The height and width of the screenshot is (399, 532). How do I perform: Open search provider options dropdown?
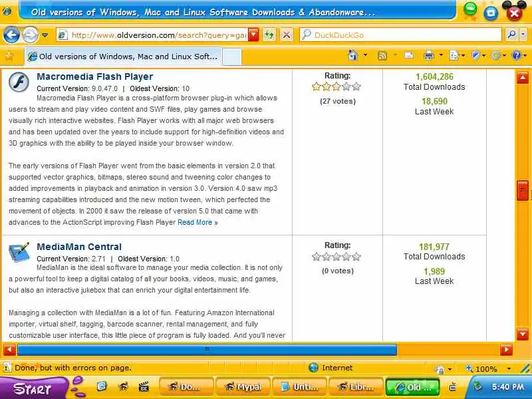tap(523, 35)
